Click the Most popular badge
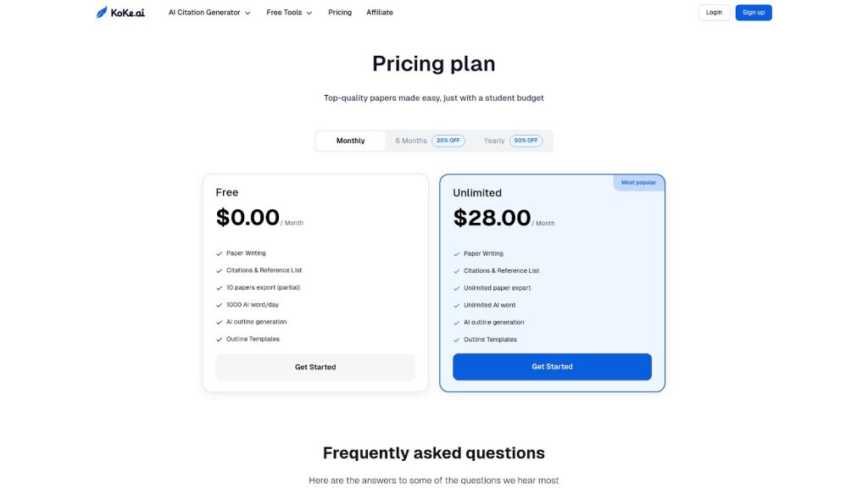The image size is (868, 488). coord(638,182)
